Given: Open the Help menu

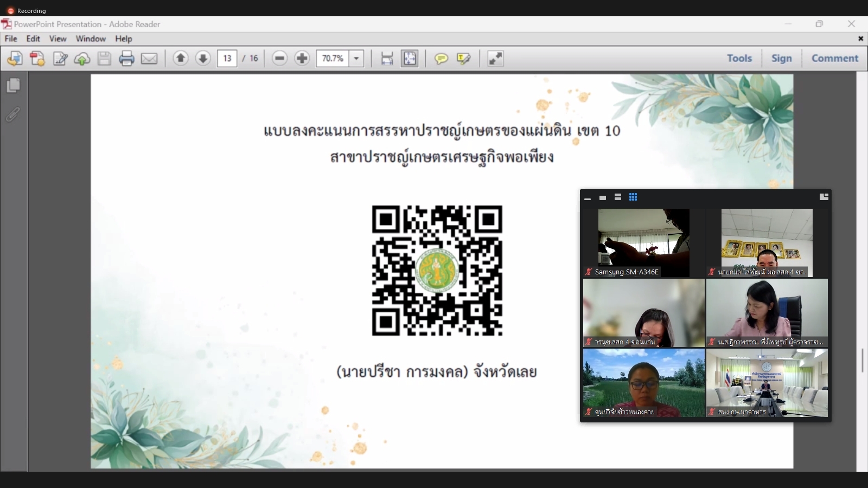Looking at the screenshot, I should (123, 38).
